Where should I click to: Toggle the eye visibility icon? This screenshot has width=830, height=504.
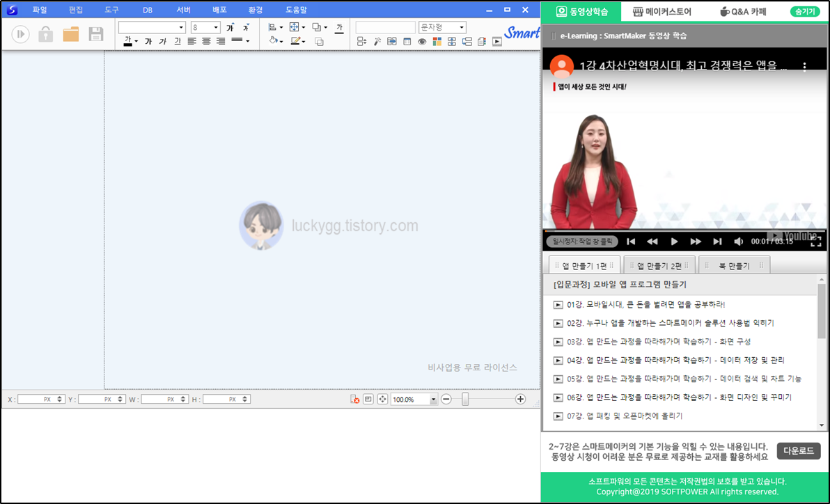click(x=422, y=41)
